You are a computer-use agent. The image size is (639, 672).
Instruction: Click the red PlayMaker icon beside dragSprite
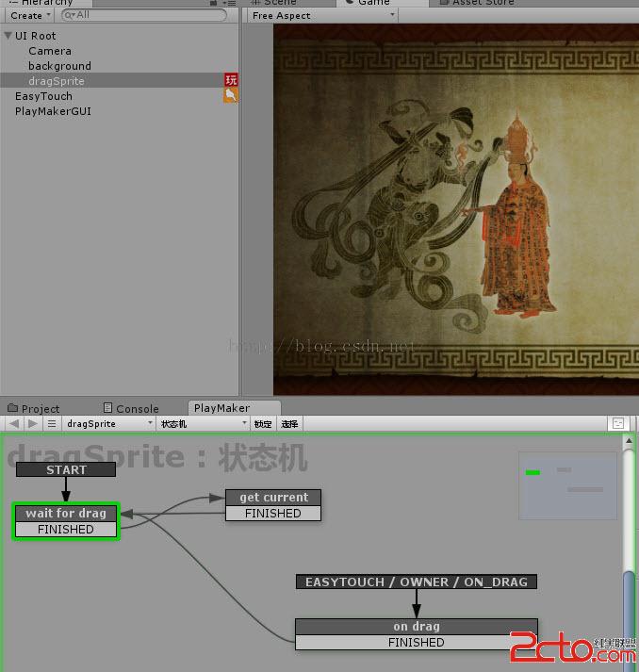[231, 80]
